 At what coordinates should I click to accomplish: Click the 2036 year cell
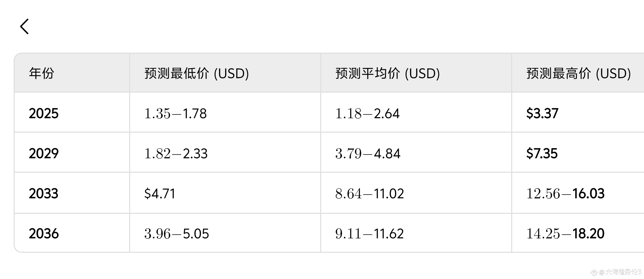click(44, 233)
